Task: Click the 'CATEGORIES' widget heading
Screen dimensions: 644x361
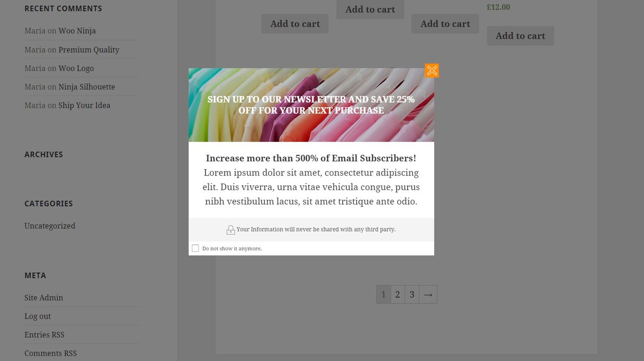Action: tap(49, 203)
